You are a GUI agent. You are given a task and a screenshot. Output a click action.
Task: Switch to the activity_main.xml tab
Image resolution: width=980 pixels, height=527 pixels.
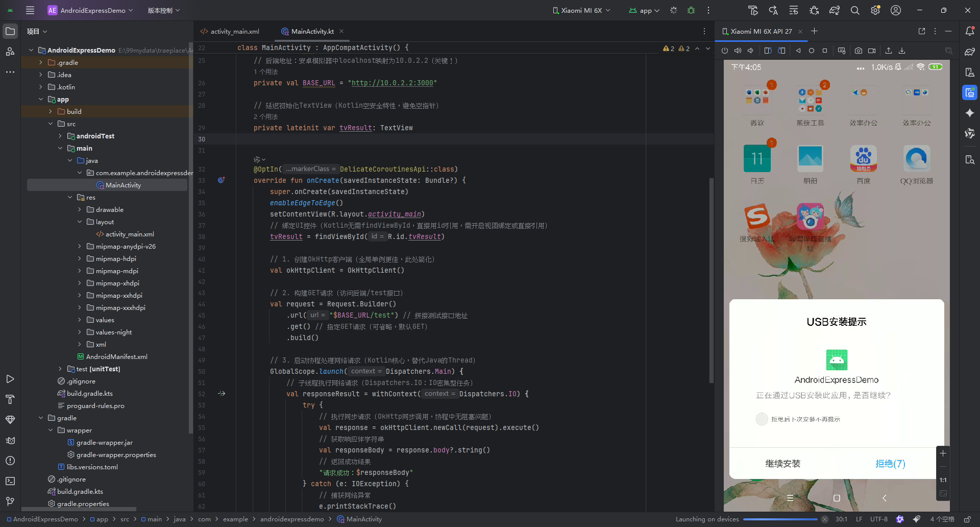[230, 31]
